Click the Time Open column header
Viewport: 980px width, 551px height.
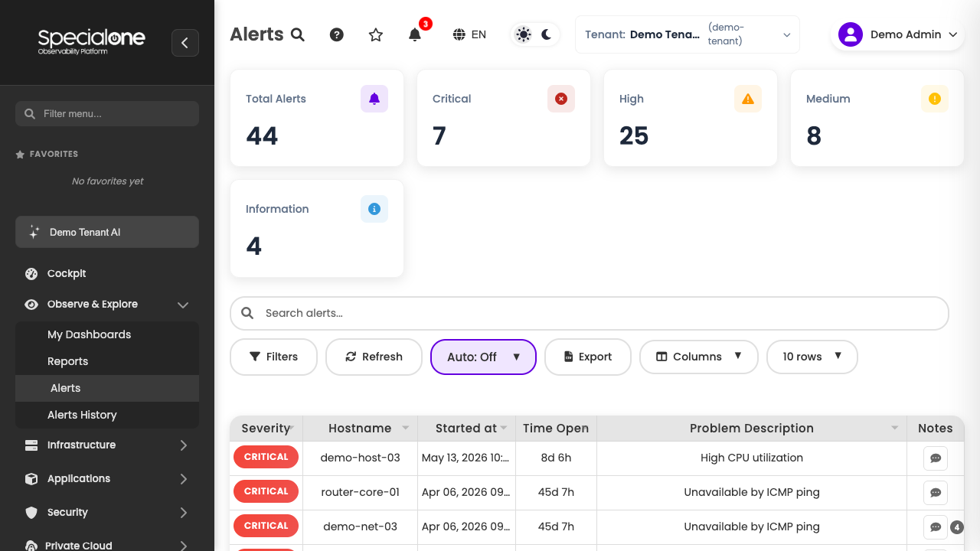coord(557,429)
